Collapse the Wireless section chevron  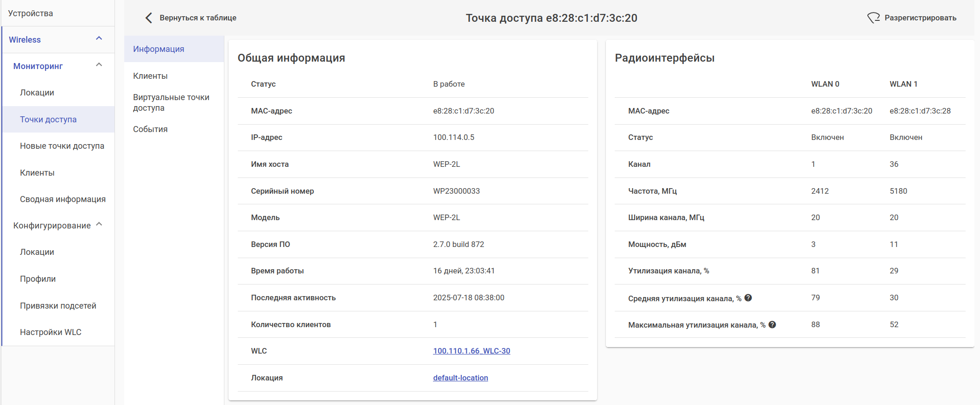[x=99, y=38]
